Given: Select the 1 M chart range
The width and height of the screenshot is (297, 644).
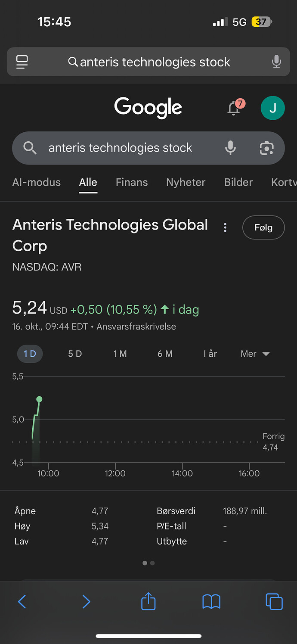Looking at the screenshot, I should pyautogui.click(x=120, y=354).
